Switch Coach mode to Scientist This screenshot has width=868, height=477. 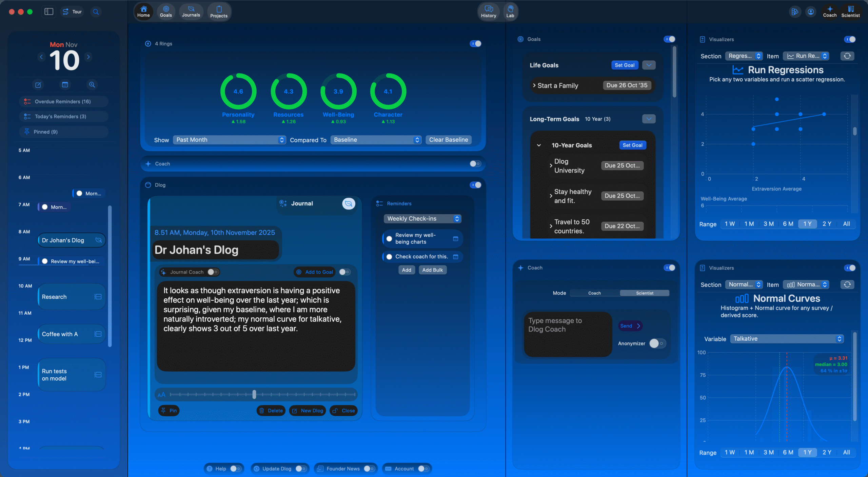point(644,293)
